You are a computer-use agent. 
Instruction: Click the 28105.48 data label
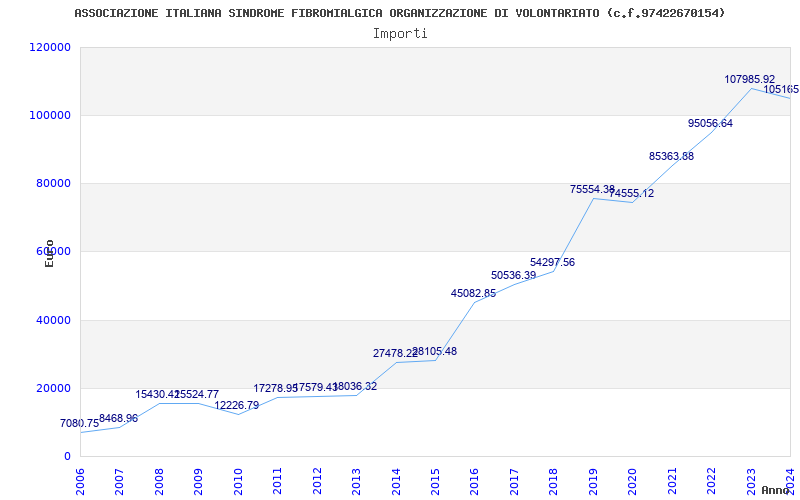(435, 351)
